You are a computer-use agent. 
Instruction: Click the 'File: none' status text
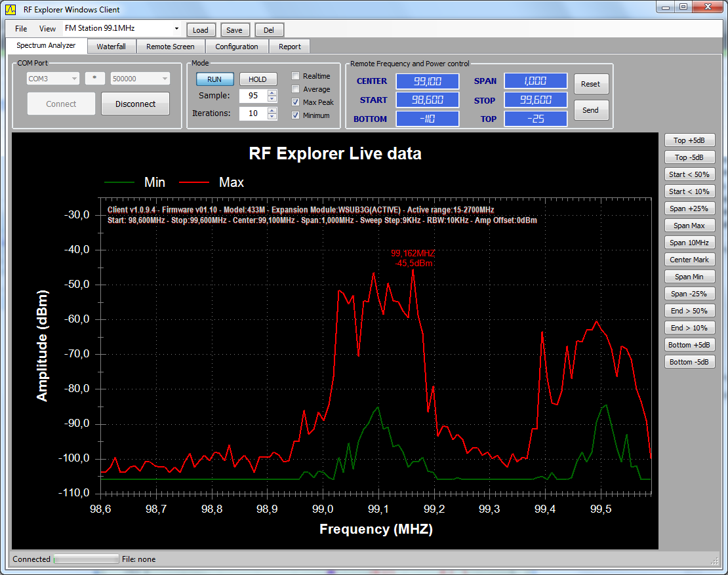[139, 559]
